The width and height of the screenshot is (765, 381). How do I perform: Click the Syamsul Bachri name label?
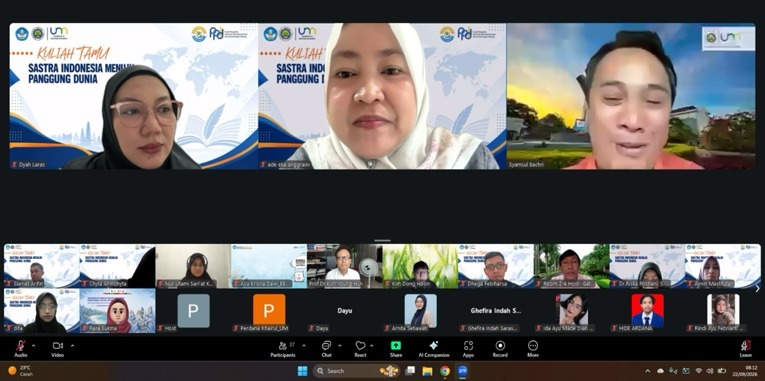[525, 165]
